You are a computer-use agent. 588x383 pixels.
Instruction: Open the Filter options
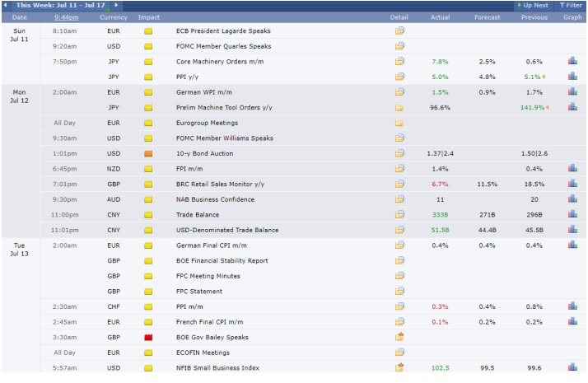click(x=571, y=5)
